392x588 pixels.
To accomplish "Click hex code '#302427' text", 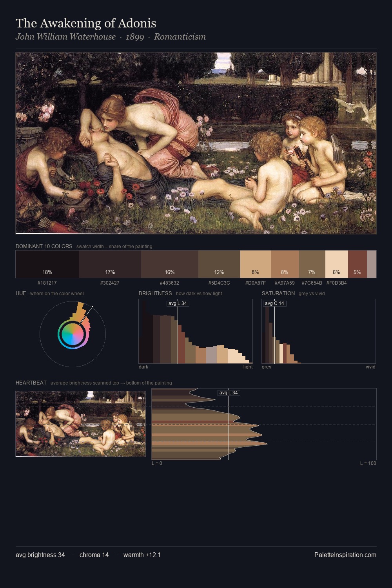I will pyautogui.click(x=110, y=283).
